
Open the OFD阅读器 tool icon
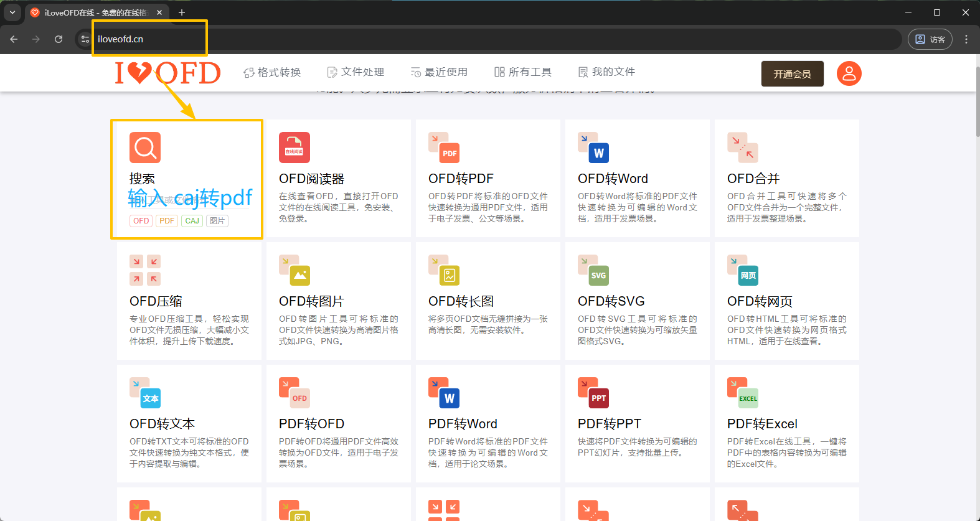294,148
